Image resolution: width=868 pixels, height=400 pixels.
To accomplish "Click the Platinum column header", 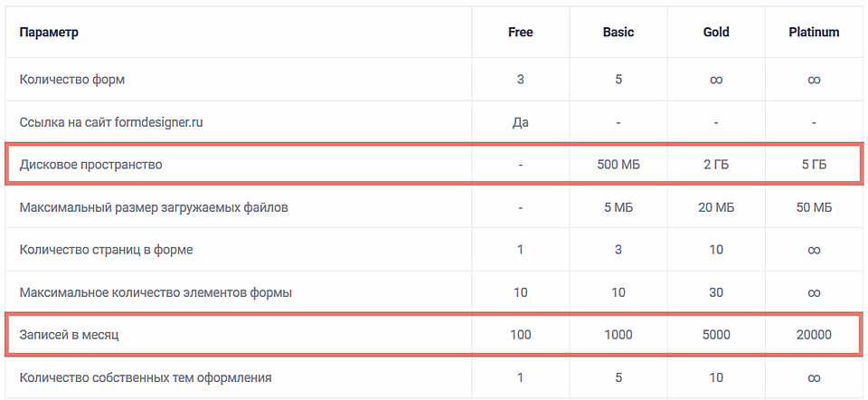I will pos(814,33).
